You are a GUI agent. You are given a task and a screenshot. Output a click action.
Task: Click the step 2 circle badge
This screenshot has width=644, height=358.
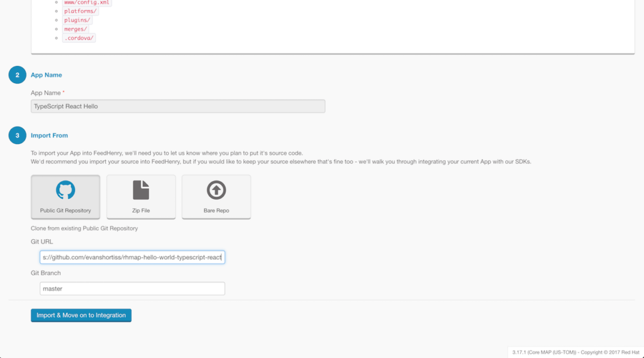tap(17, 75)
